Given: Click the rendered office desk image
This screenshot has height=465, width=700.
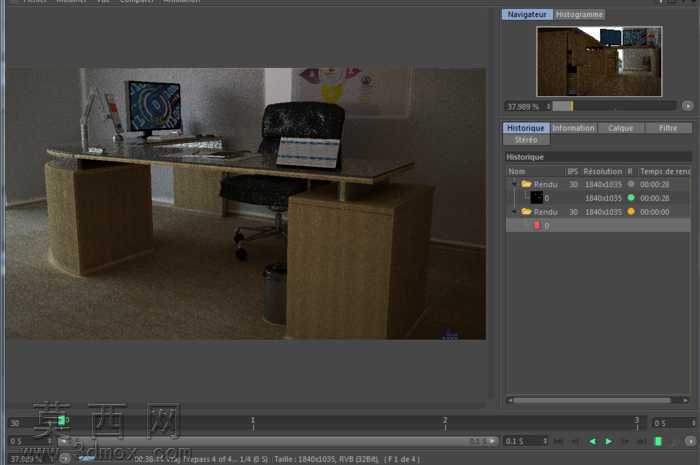Looking at the screenshot, I should pos(246,203).
